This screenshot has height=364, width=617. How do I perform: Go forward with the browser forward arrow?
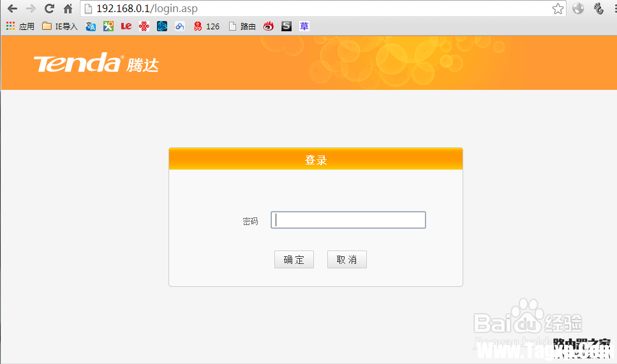(x=31, y=8)
